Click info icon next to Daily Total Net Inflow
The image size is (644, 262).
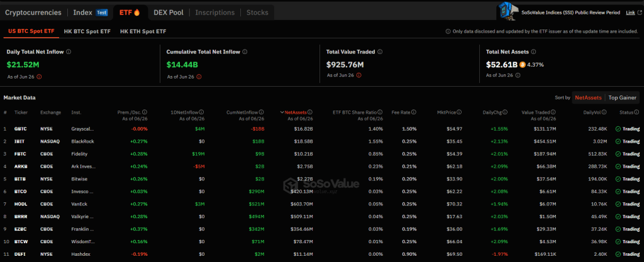click(69, 52)
